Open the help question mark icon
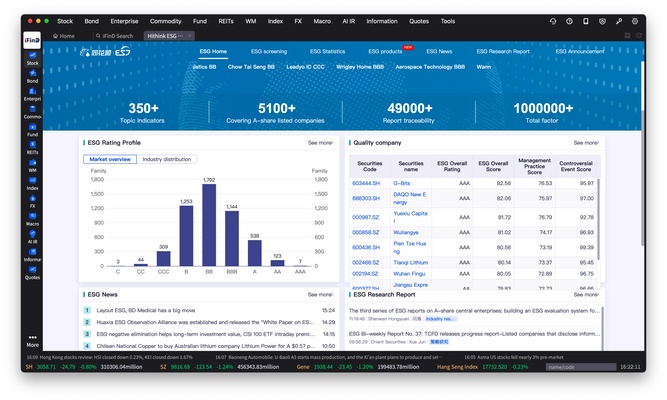The width and height of the screenshot is (667, 400). coord(567,20)
